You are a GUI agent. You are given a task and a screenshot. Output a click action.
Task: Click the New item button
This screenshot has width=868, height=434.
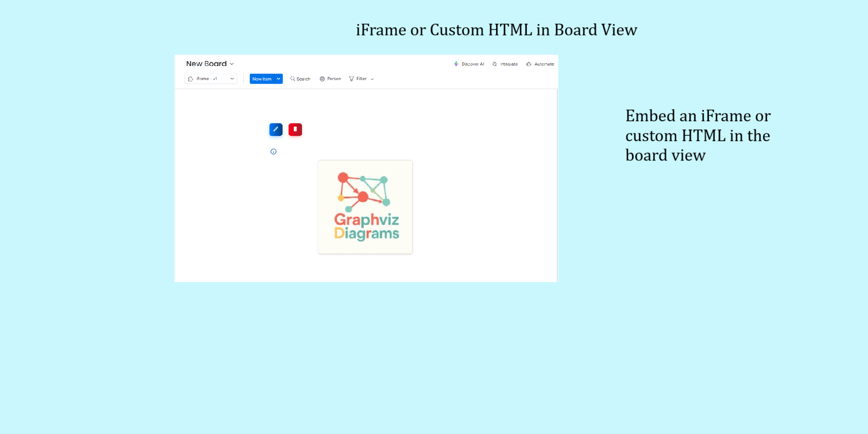262,79
